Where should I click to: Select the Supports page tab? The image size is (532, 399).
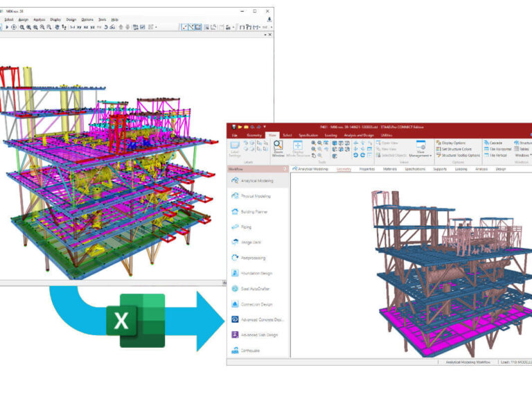440,169
